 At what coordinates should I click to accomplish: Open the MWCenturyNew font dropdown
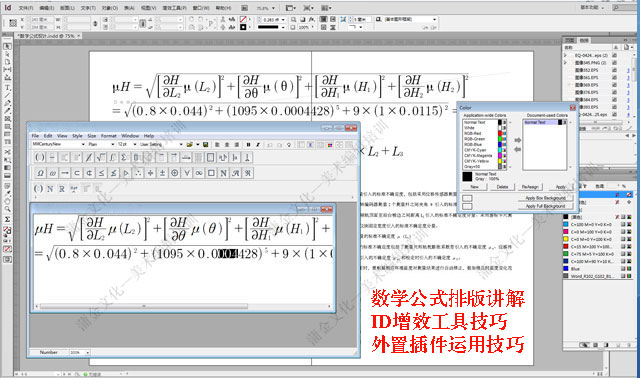58,144
